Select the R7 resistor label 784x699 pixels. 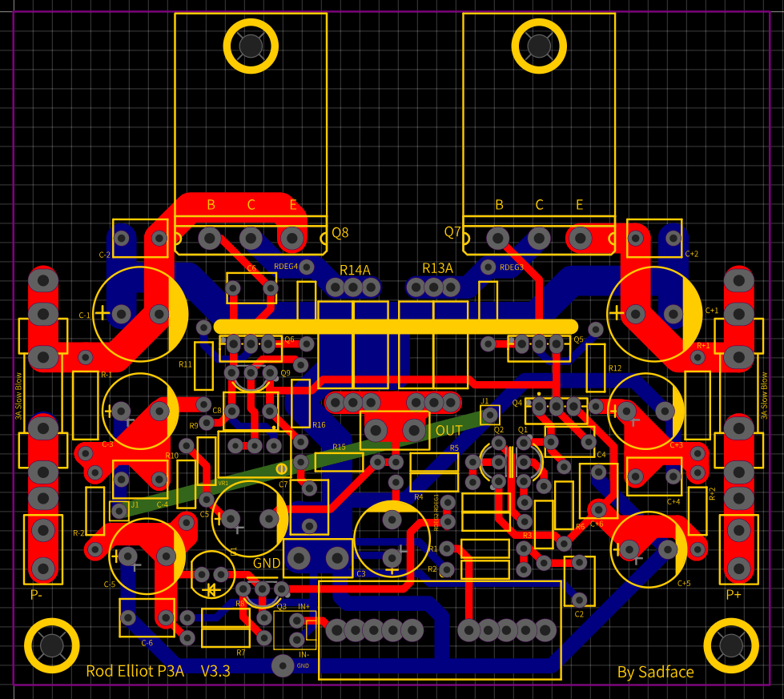click(x=240, y=653)
